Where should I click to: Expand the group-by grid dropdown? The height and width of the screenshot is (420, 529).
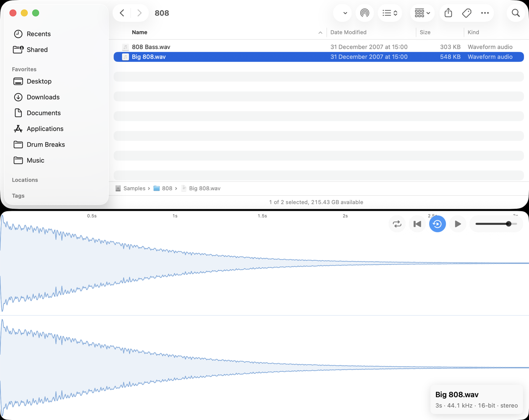point(422,13)
